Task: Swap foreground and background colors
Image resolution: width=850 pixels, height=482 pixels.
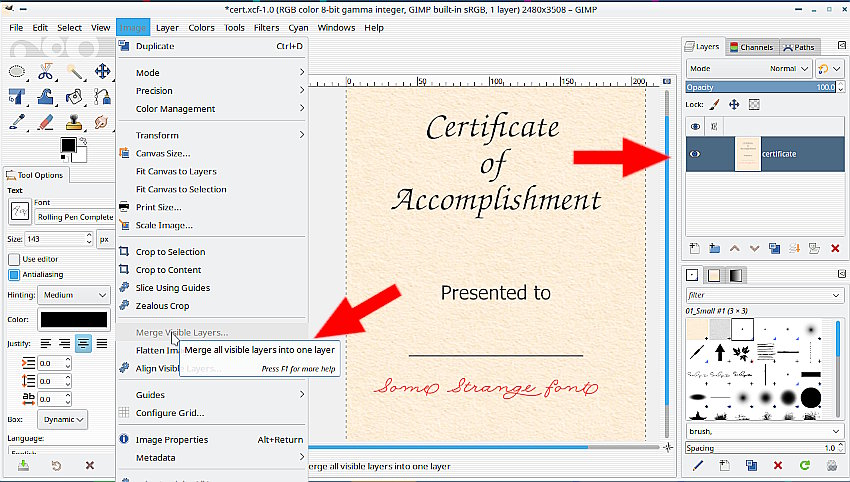Action: pyautogui.click(x=83, y=142)
